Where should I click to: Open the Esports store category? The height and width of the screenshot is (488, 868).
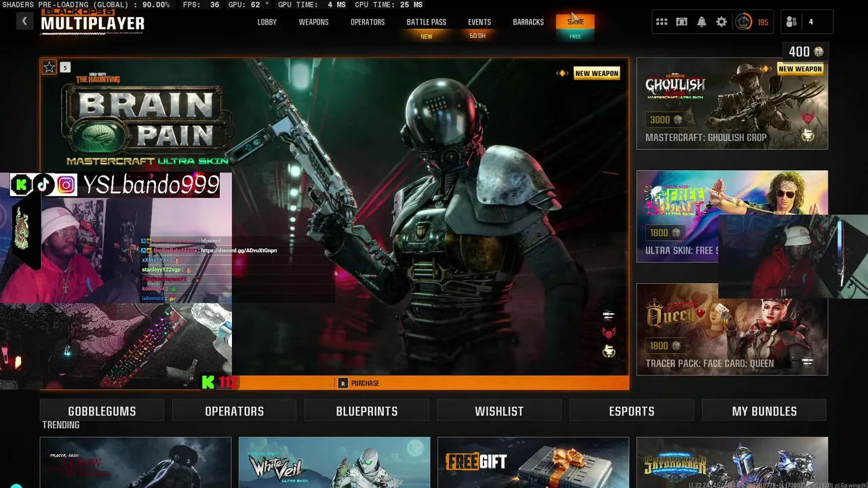coord(631,411)
